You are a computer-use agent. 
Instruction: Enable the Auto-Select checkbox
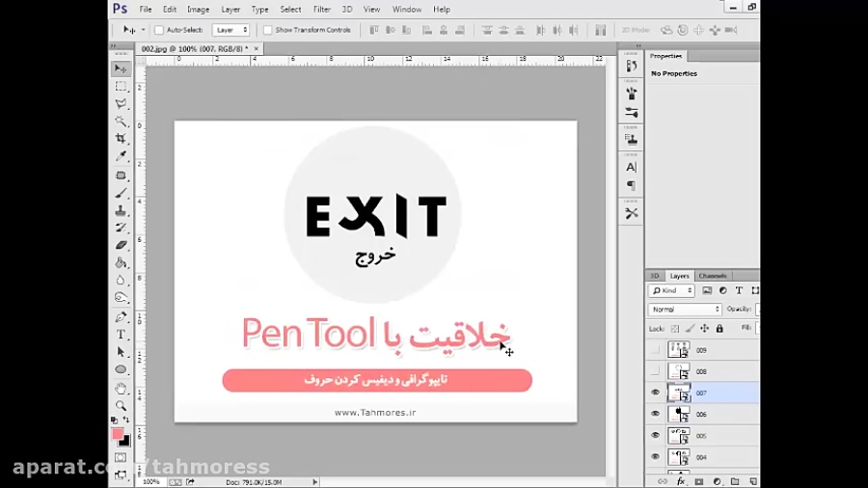coord(159,30)
